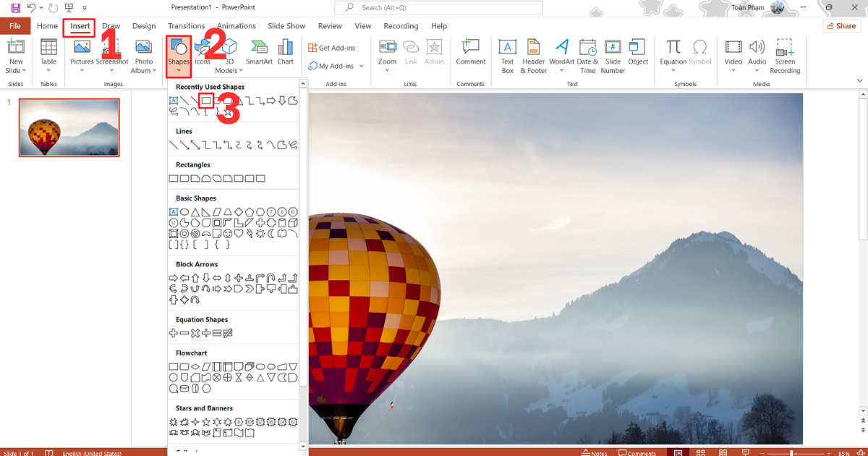Toggle the Notes pane

click(595, 452)
